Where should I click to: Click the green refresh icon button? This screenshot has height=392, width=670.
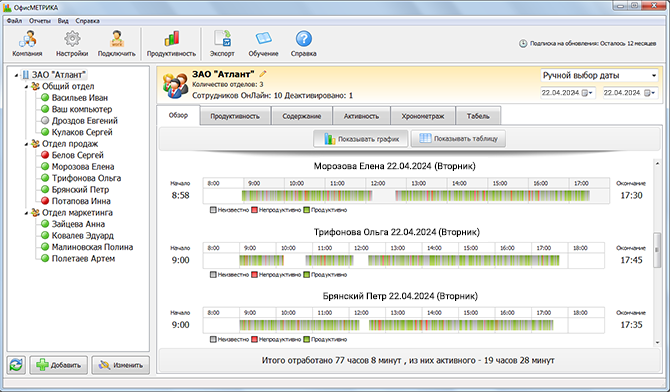click(16, 365)
